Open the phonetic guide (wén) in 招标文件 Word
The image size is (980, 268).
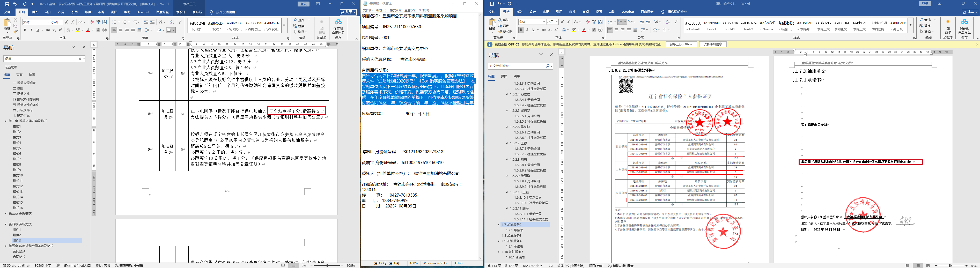coord(99,22)
